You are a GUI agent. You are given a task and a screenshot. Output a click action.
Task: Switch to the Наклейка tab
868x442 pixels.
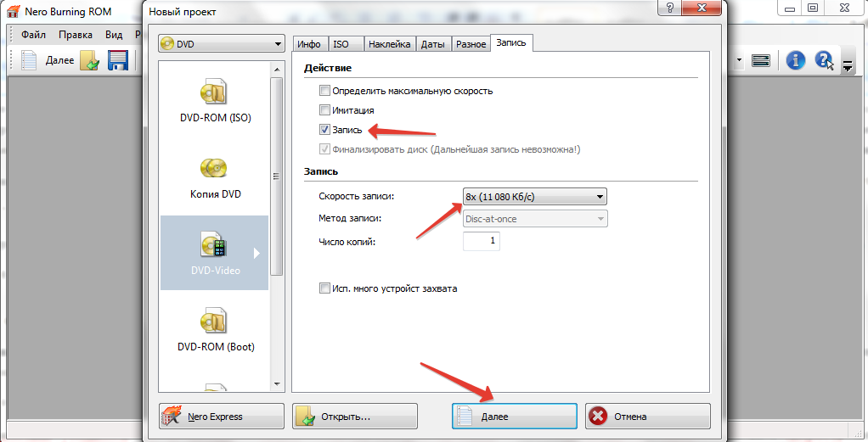[x=389, y=44]
